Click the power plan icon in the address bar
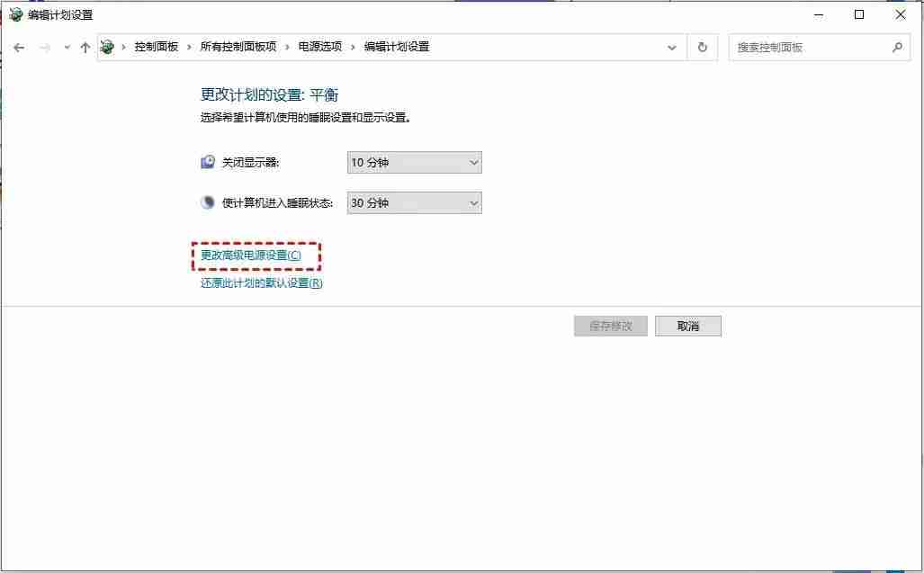The height and width of the screenshot is (573, 924). click(107, 47)
